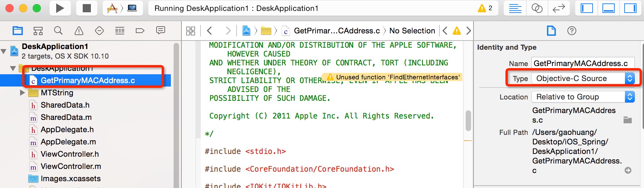Switch to the Project navigator tab
The image size is (644, 188).
pyautogui.click(x=18, y=31)
